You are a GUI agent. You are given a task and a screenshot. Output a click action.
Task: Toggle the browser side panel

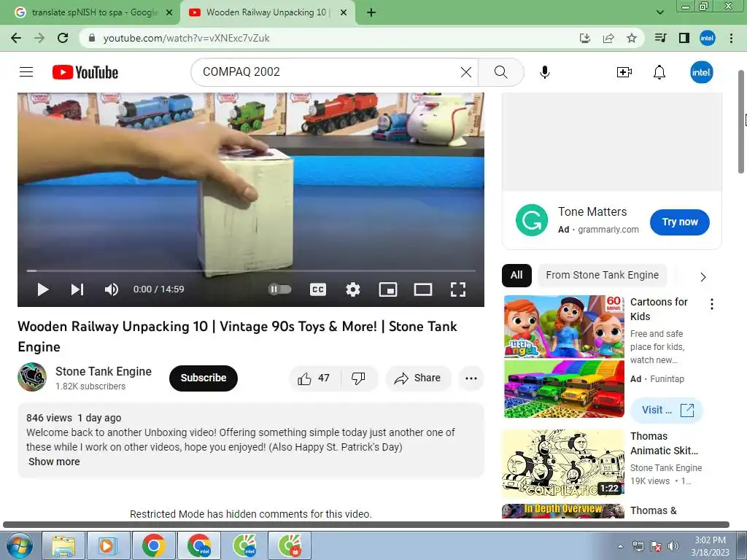(684, 38)
